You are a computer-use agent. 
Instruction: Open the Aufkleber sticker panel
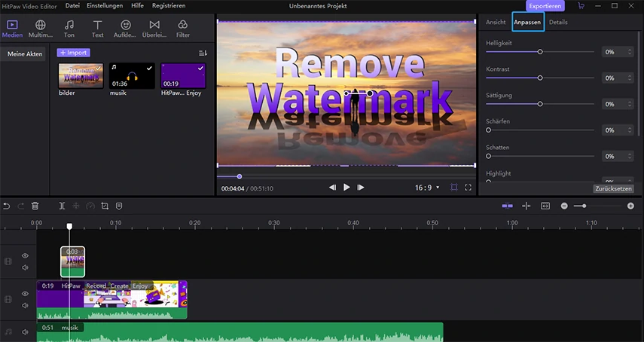125,29
